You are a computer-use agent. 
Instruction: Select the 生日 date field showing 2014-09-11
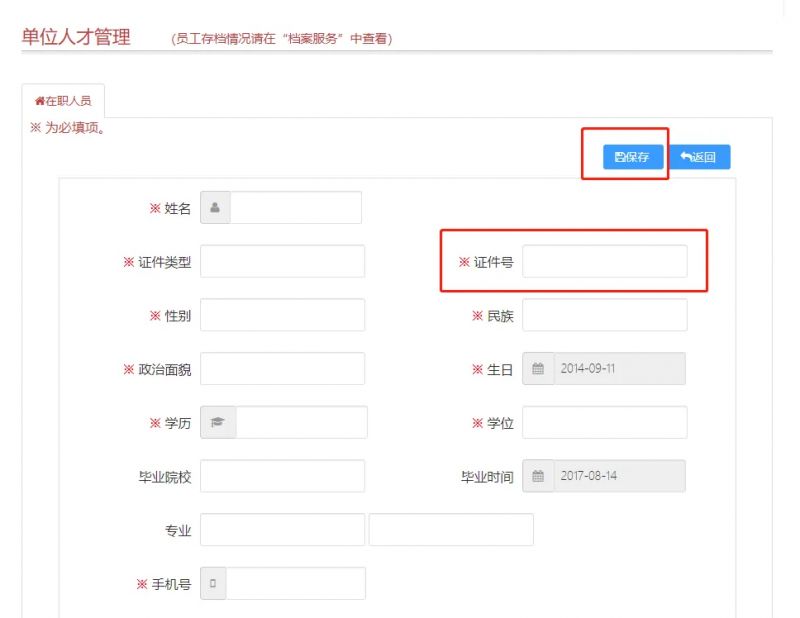(619, 368)
